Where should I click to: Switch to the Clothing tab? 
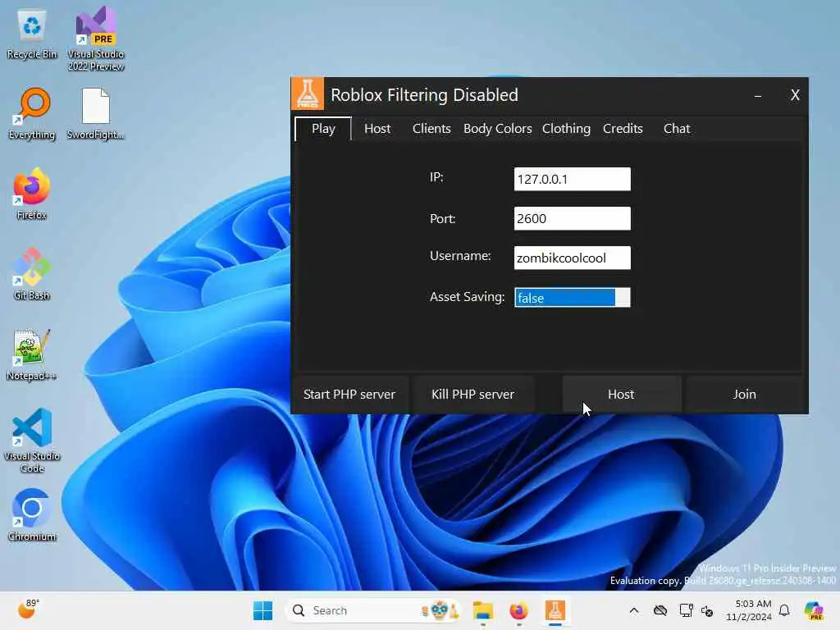pyautogui.click(x=566, y=129)
